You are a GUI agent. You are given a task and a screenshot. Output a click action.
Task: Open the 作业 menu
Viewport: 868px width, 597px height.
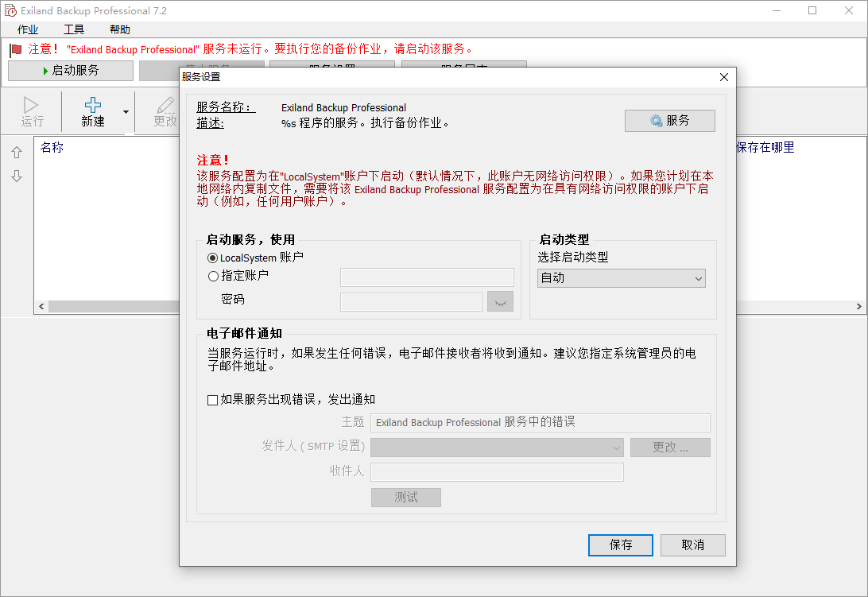click(x=28, y=30)
